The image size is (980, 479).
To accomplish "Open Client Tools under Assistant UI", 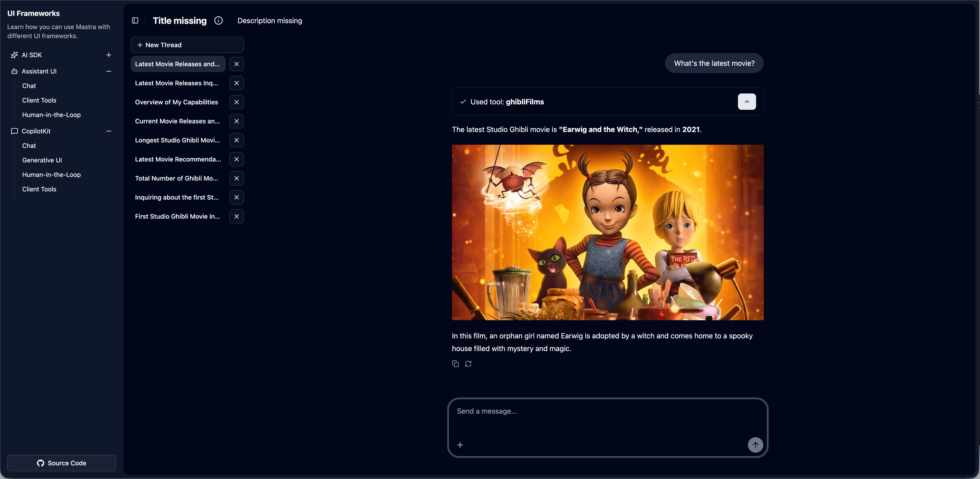I will coord(39,100).
